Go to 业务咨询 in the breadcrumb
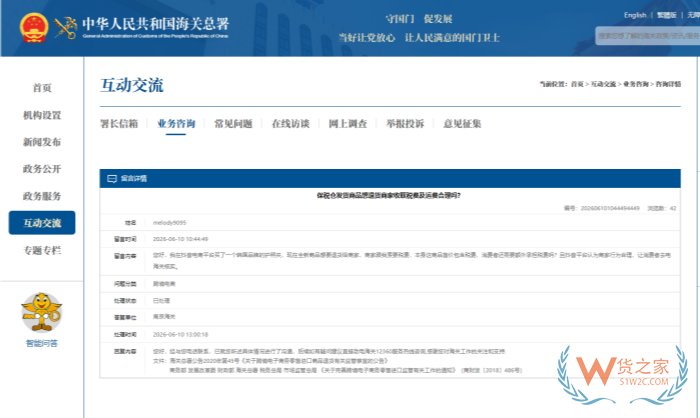The height and width of the screenshot is (418, 700). tap(635, 84)
